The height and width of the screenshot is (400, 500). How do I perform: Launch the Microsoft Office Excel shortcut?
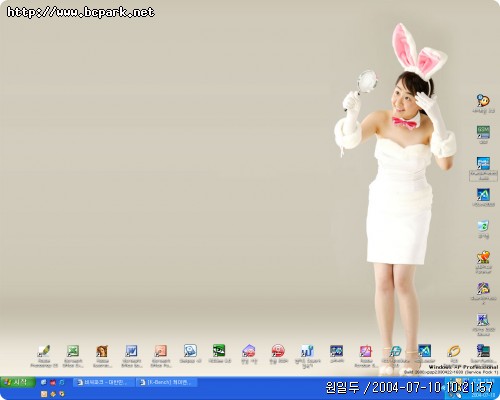pos(73,356)
